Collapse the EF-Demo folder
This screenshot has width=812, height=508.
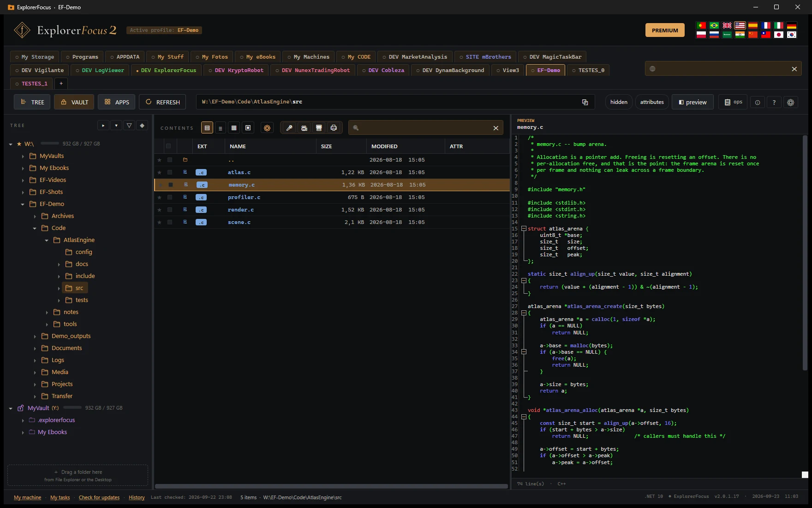(23, 204)
